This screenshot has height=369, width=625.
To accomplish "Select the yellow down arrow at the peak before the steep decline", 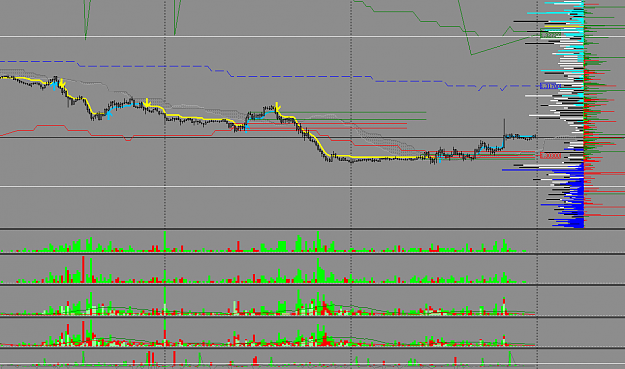I will tap(278, 106).
